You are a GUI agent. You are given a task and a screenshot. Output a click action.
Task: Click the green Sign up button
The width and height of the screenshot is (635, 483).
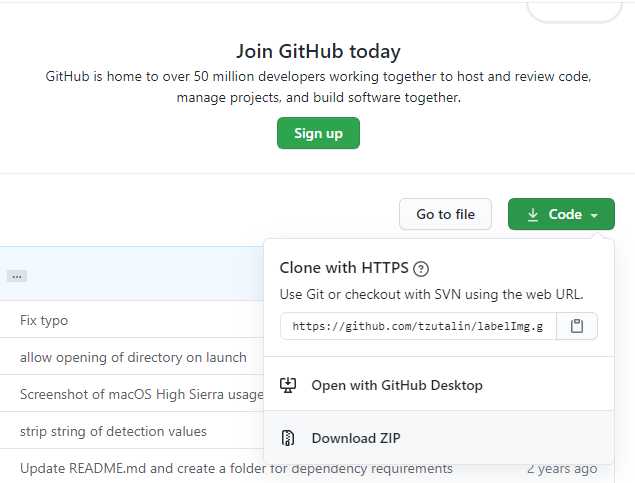click(318, 133)
